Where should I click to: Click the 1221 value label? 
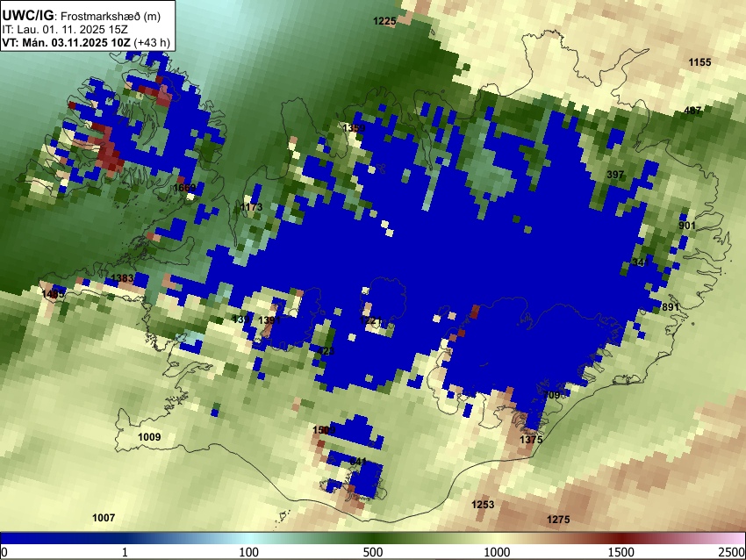[x=370, y=320]
